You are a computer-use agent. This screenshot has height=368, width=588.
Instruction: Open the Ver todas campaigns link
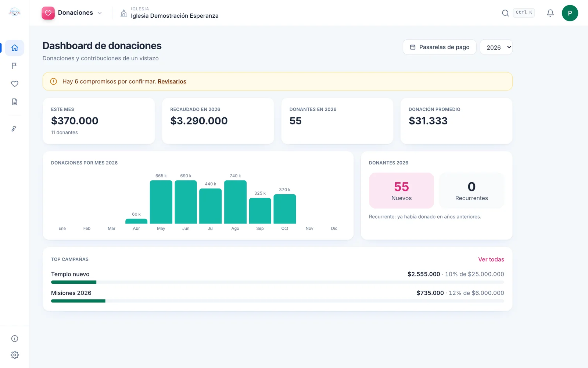click(491, 259)
